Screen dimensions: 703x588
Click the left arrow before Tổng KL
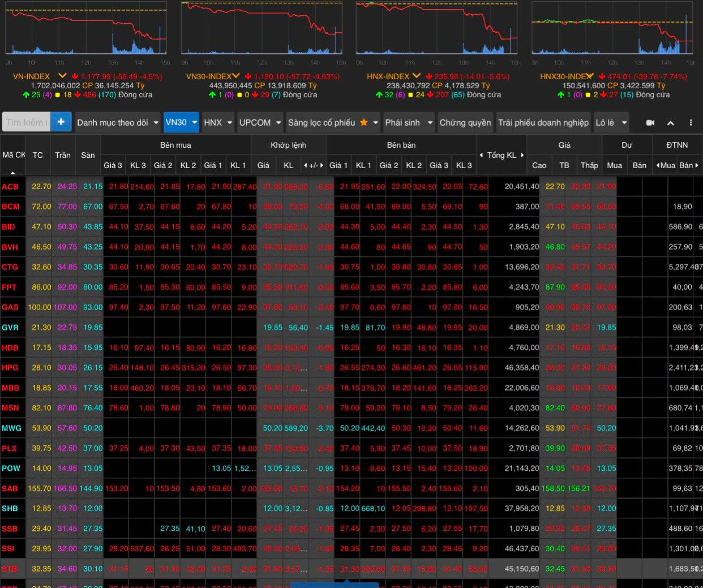pos(481,155)
